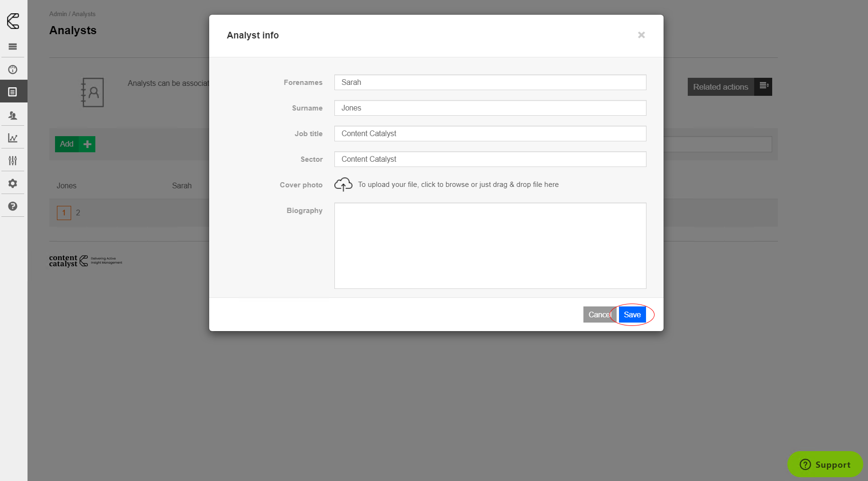The width and height of the screenshot is (868, 481).
Task: Click inside the Biography text area
Action: coord(490,246)
